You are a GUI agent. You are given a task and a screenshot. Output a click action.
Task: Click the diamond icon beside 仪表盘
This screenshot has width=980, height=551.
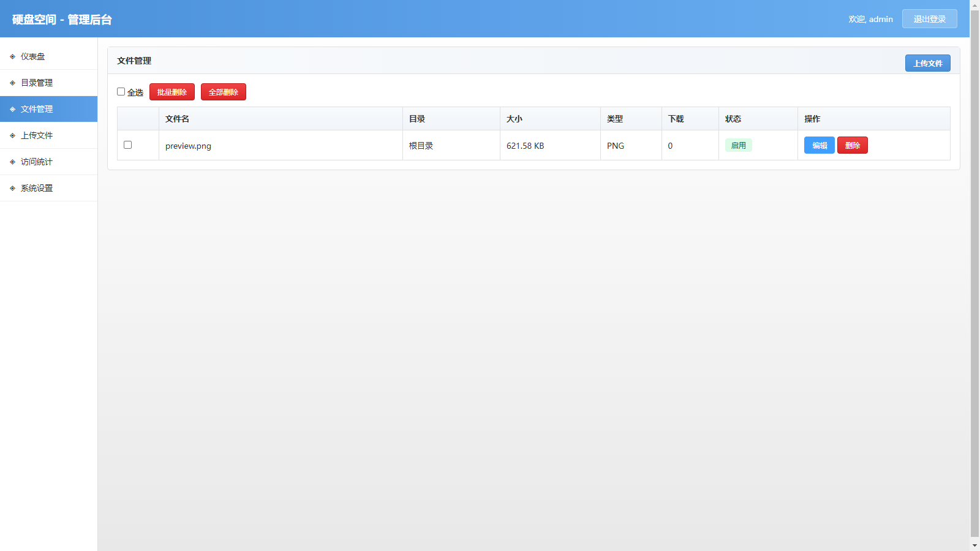pos(12,56)
